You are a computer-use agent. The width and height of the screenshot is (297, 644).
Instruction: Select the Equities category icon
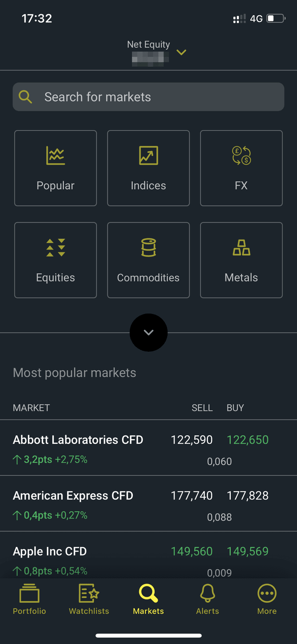55,248
